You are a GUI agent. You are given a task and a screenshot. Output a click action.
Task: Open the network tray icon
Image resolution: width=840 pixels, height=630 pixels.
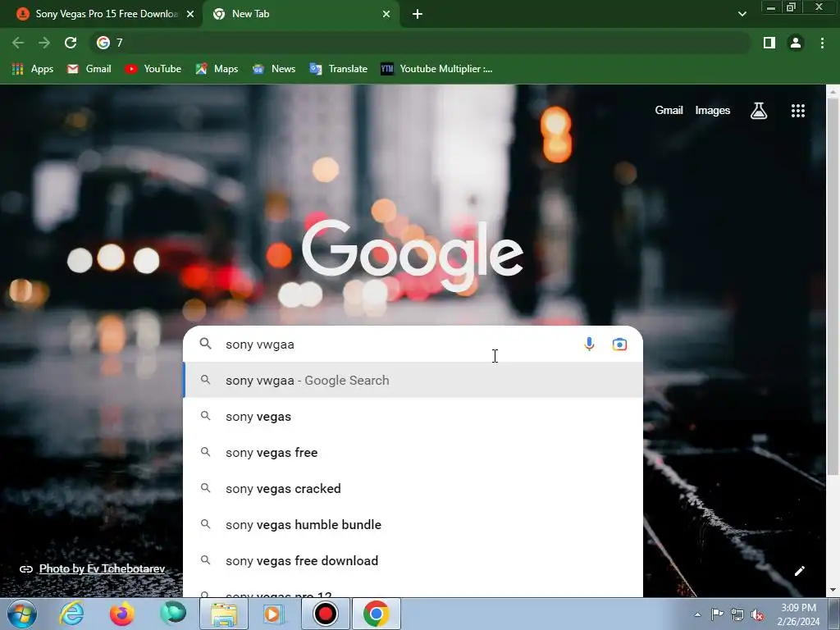point(737,614)
